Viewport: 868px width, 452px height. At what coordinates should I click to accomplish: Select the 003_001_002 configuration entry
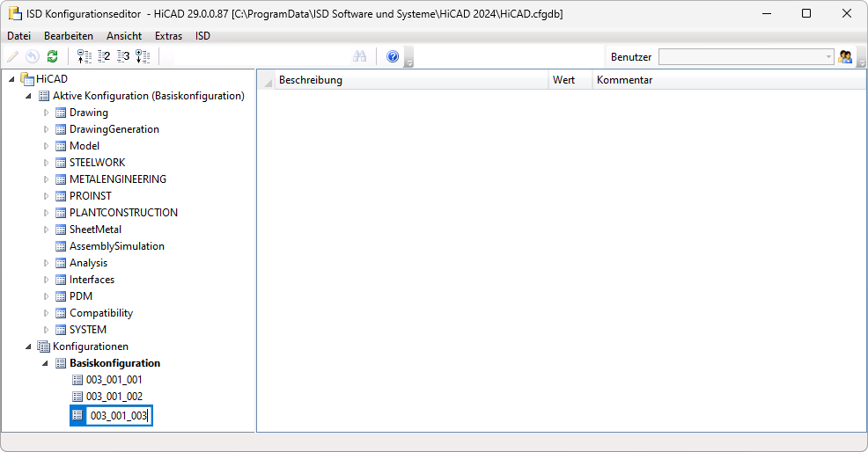point(114,397)
